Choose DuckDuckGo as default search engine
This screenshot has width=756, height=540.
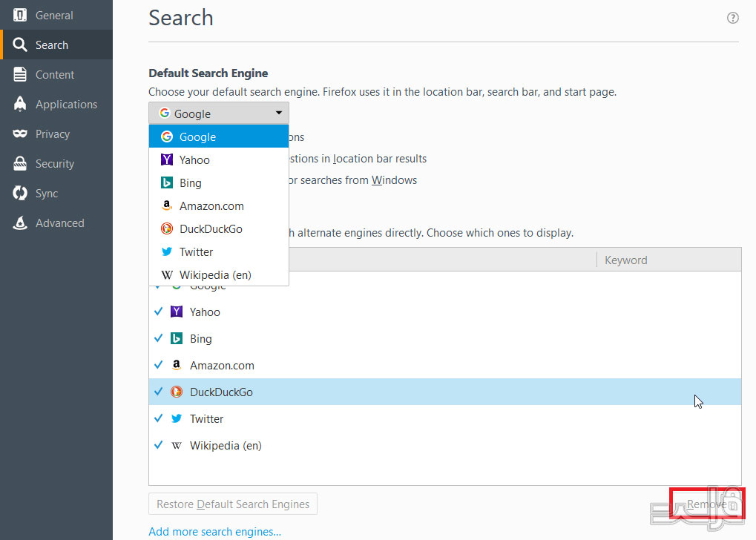(219, 229)
